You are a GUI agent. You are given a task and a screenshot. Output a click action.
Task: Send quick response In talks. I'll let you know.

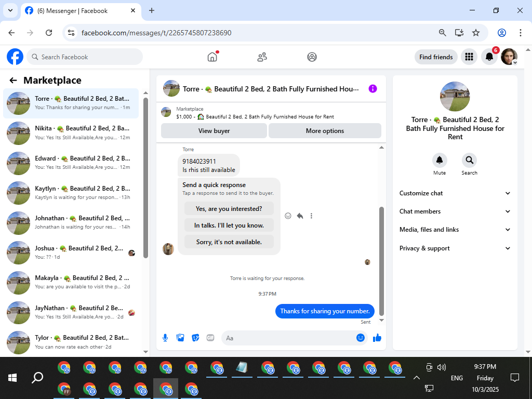229,225
